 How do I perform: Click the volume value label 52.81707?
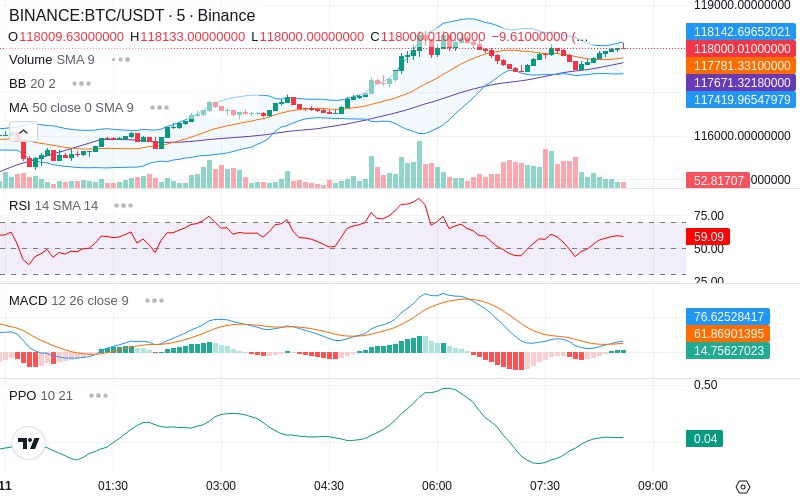point(718,180)
